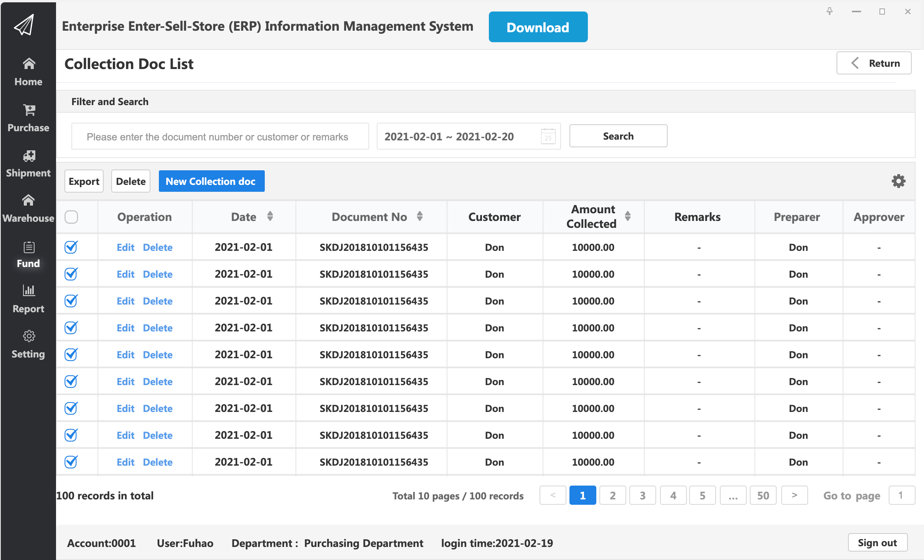The height and width of the screenshot is (560, 924).
Task: Focus the document number search field
Action: [220, 137]
